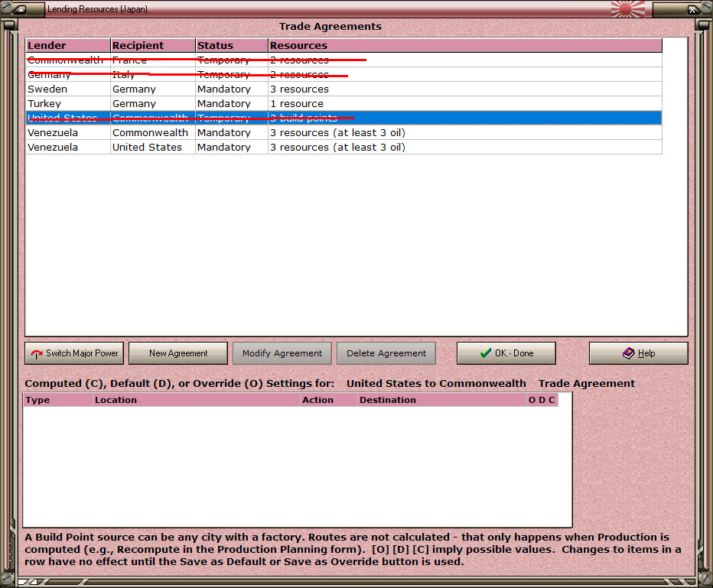Image resolution: width=713 pixels, height=588 pixels.
Task: Select the Resources column header
Action: [x=465, y=45]
